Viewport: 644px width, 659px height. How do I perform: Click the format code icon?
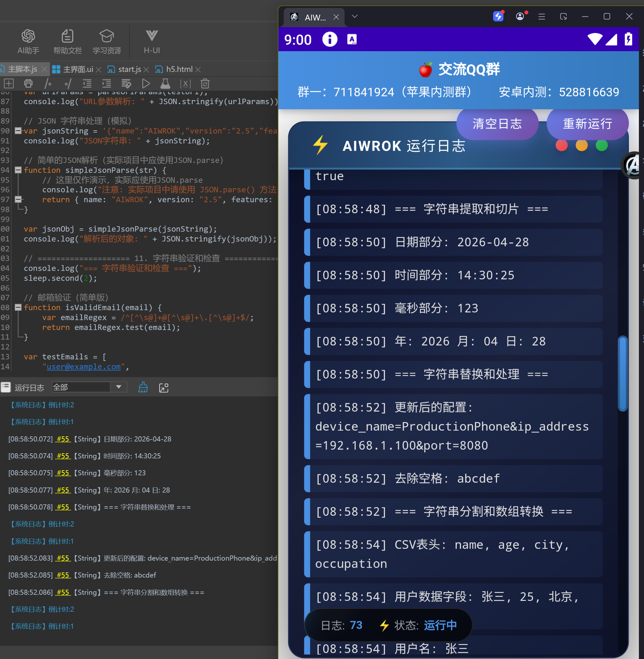[126, 83]
